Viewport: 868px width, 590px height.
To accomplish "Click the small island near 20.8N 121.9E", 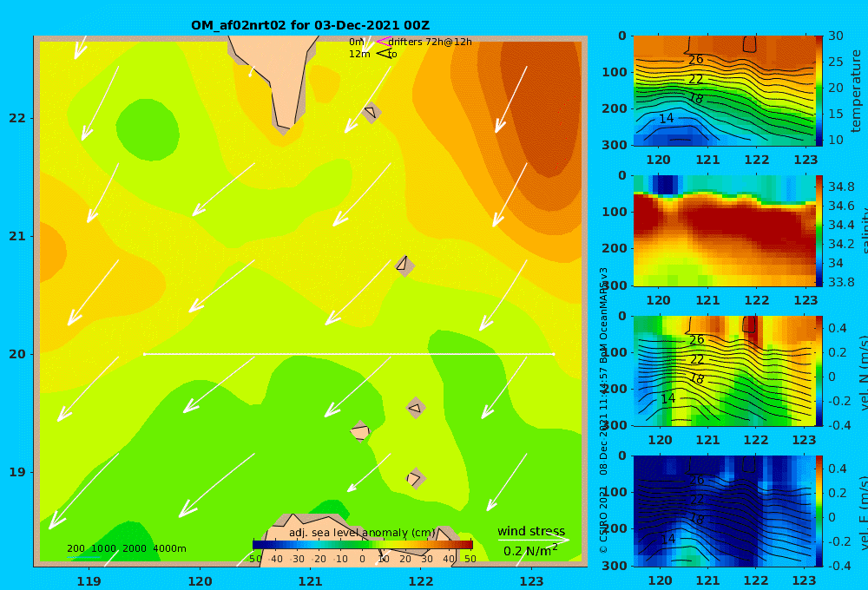I will [404, 265].
